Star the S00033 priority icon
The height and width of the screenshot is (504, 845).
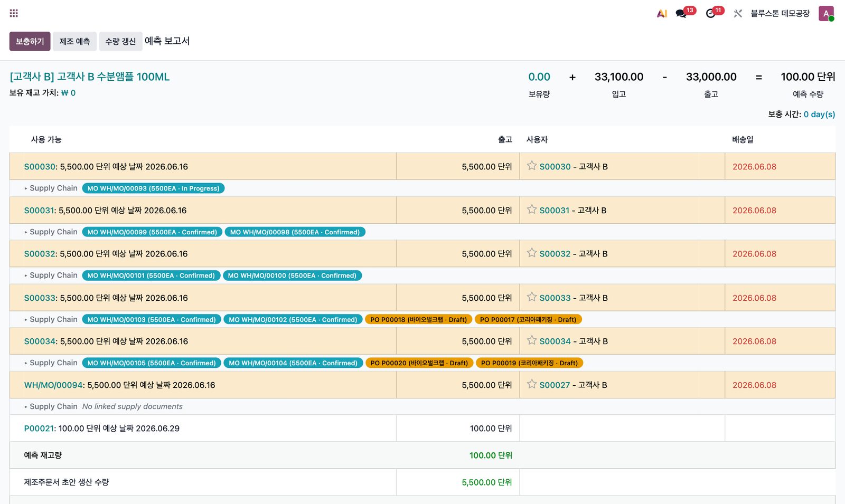click(x=532, y=297)
